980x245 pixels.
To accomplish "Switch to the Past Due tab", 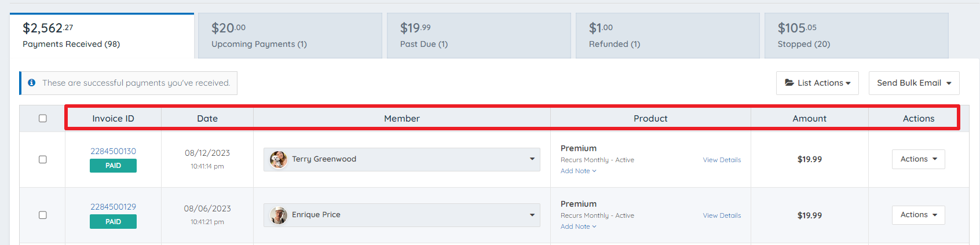I will [478, 35].
